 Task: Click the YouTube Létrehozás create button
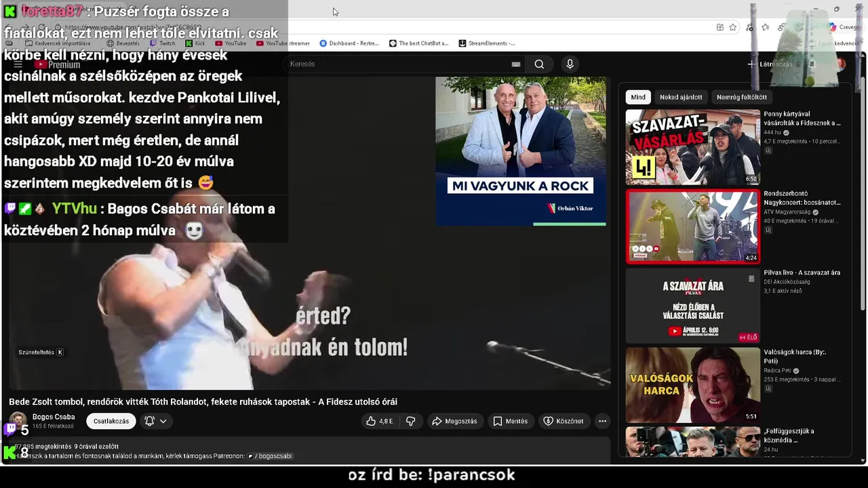[770, 64]
